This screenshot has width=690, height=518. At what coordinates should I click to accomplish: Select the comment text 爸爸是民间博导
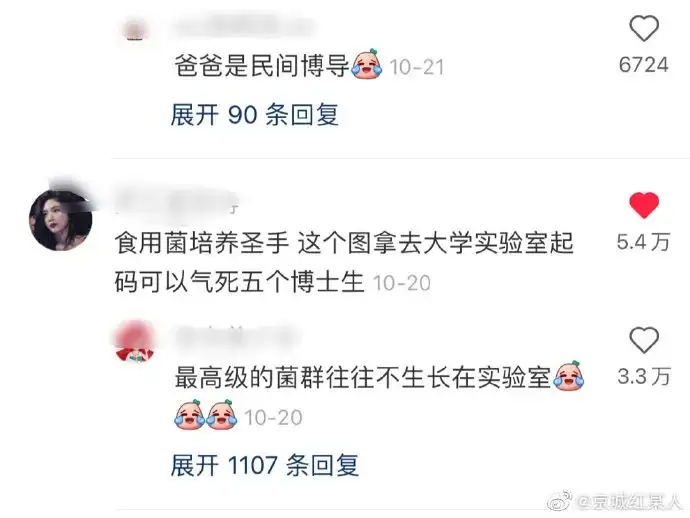tap(262, 66)
